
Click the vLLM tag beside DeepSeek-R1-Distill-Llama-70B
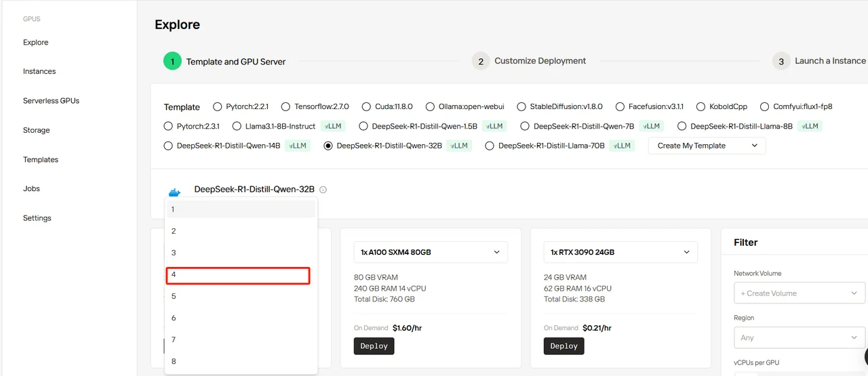(622, 146)
